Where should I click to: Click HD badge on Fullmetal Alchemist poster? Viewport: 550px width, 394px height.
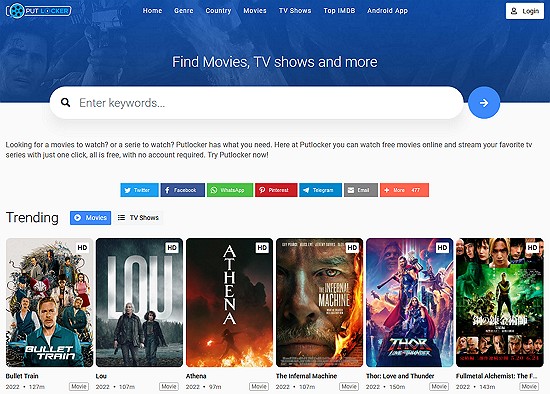532,248
